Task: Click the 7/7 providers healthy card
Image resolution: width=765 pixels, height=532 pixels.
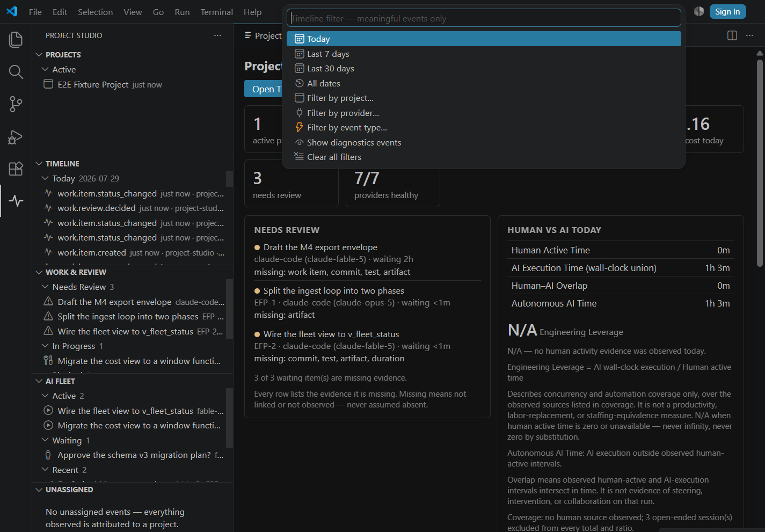Action: click(x=393, y=184)
